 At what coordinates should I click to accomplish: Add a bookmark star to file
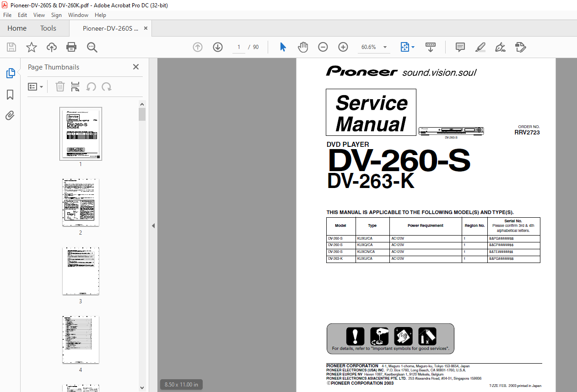[x=31, y=47]
